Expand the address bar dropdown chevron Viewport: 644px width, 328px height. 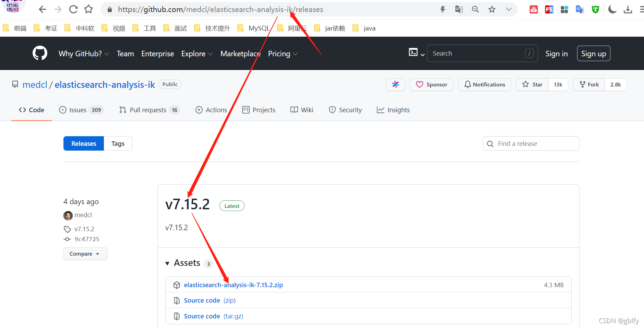point(509,9)
